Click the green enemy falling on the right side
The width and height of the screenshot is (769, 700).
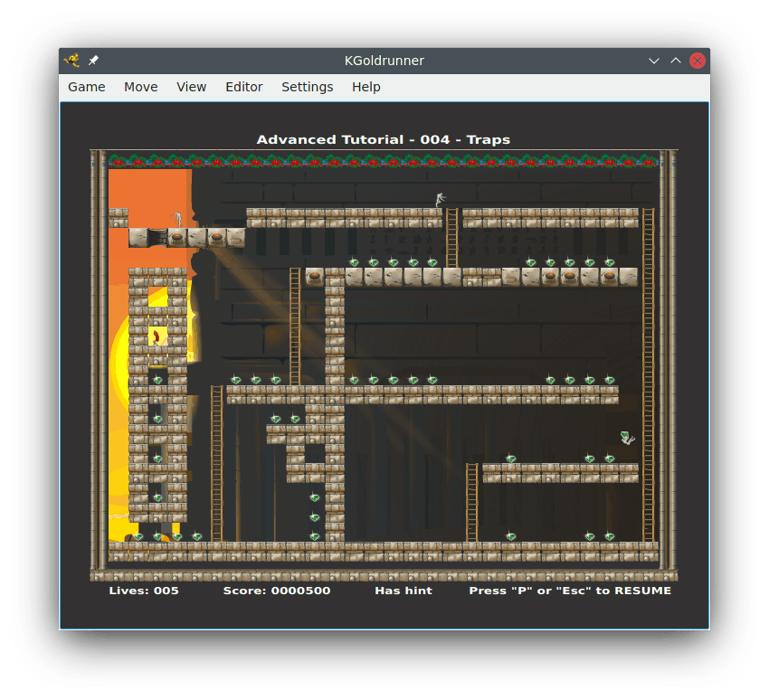point(625,438)
